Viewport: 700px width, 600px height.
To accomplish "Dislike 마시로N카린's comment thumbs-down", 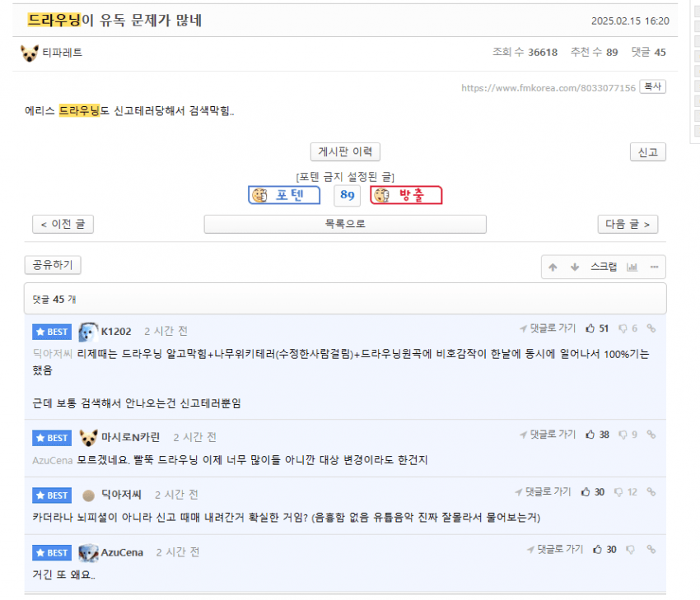I will coord(623,435).
